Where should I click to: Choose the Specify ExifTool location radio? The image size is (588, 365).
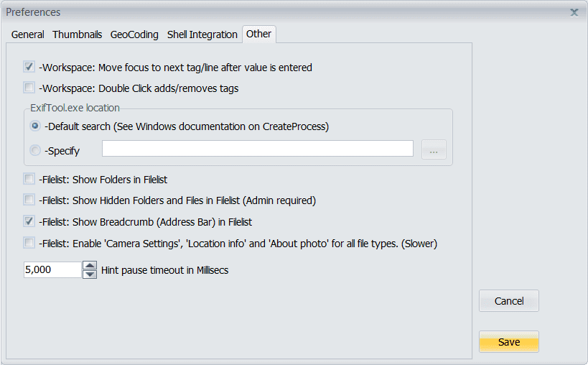(x=35, y=151)
